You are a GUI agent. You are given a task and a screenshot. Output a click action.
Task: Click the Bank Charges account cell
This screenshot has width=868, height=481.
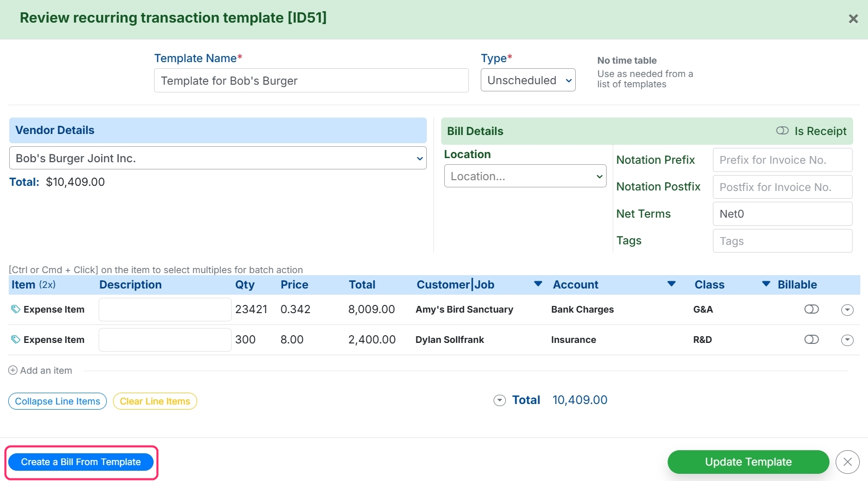tap(582, 309)
